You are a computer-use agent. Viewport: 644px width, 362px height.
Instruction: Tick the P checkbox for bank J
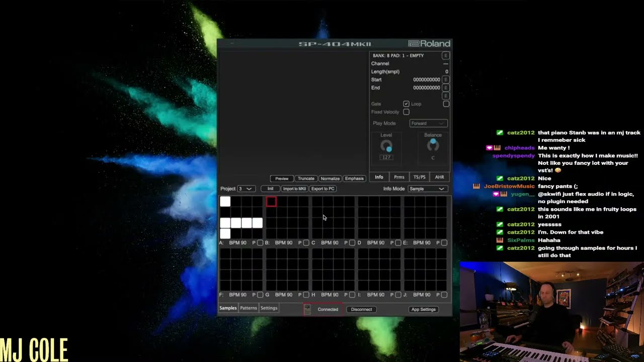pos(444,295)
